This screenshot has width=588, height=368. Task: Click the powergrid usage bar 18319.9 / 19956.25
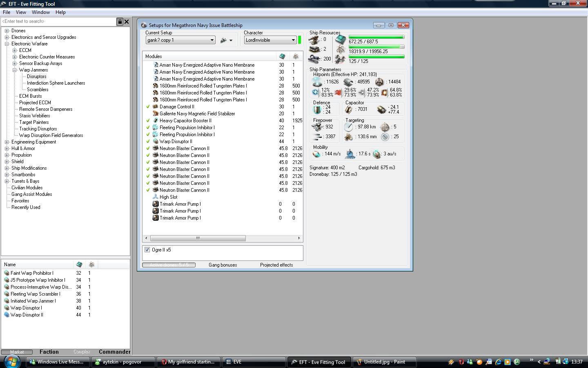tap(376, 47)
